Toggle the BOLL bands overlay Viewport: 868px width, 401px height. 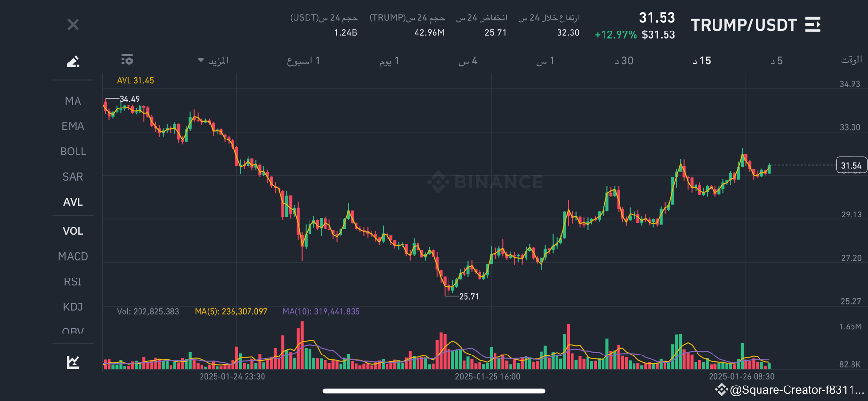(x=73, y=151)
